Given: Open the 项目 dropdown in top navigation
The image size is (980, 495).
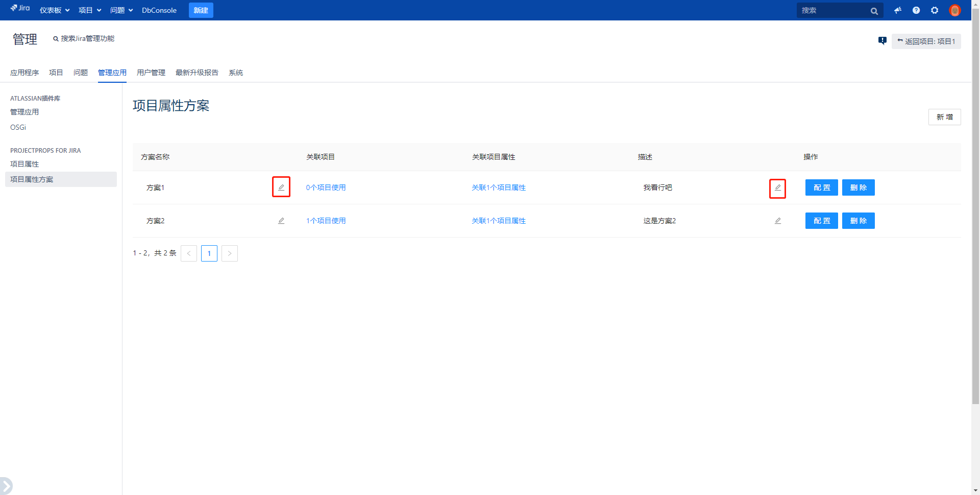Looking at the screenshot, I should pyautogui.click(x=90, y=10).
